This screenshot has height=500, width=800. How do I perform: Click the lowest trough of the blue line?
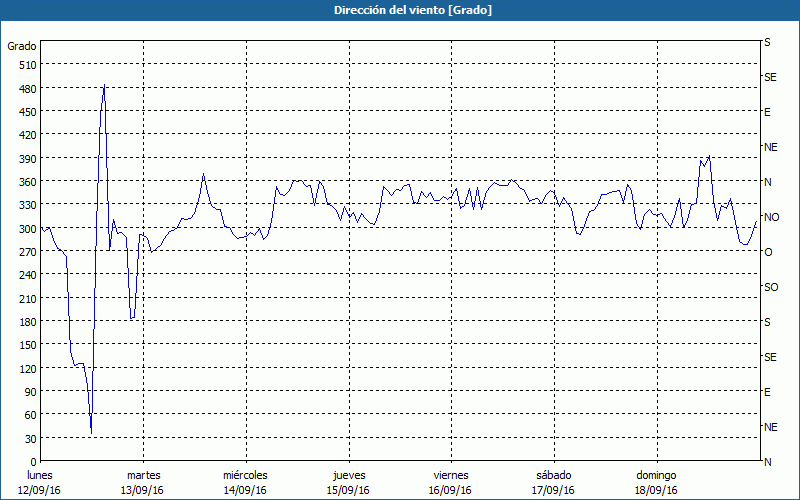coord(91,431)
